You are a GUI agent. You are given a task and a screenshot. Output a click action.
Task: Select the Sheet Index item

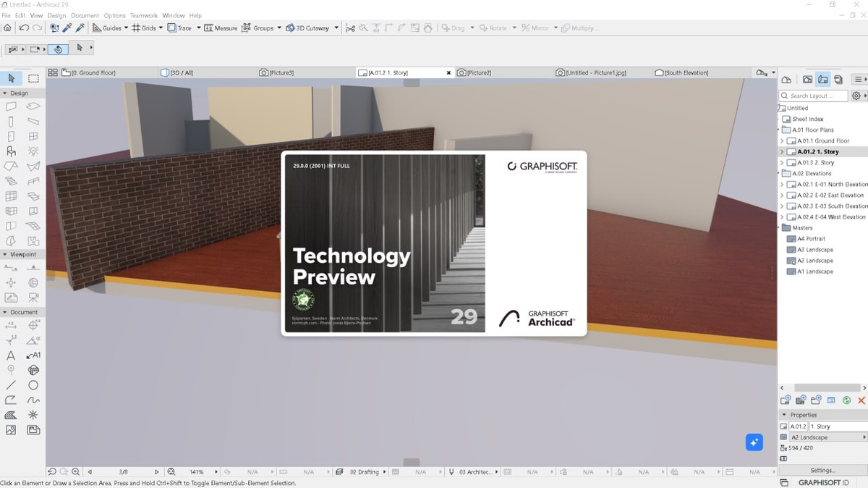tap(802, 119)
